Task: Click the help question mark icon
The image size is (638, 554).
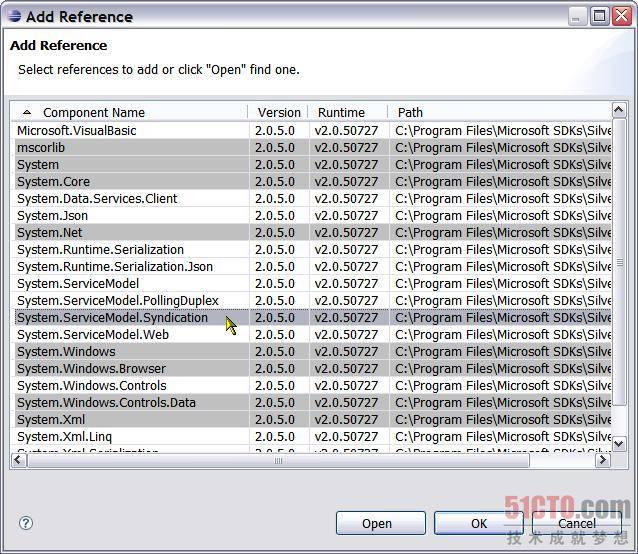Action: (x=26, y=523)
